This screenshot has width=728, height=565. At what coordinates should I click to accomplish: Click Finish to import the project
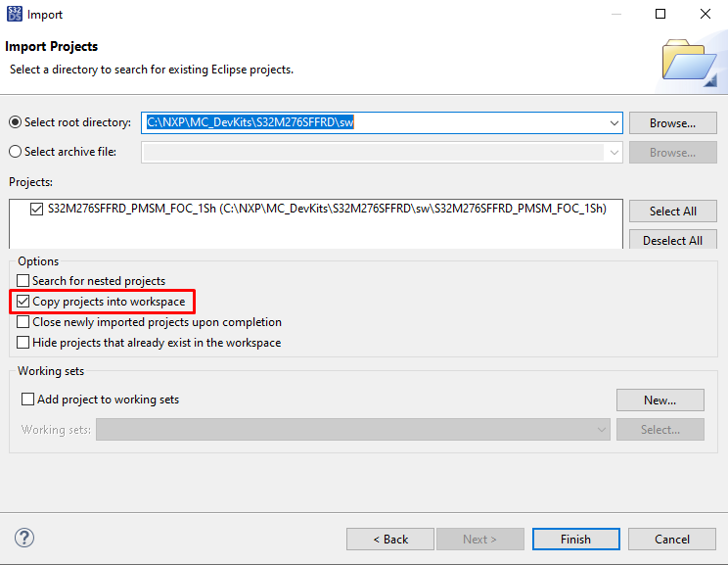pyautogui.click(x=575, y=540)
